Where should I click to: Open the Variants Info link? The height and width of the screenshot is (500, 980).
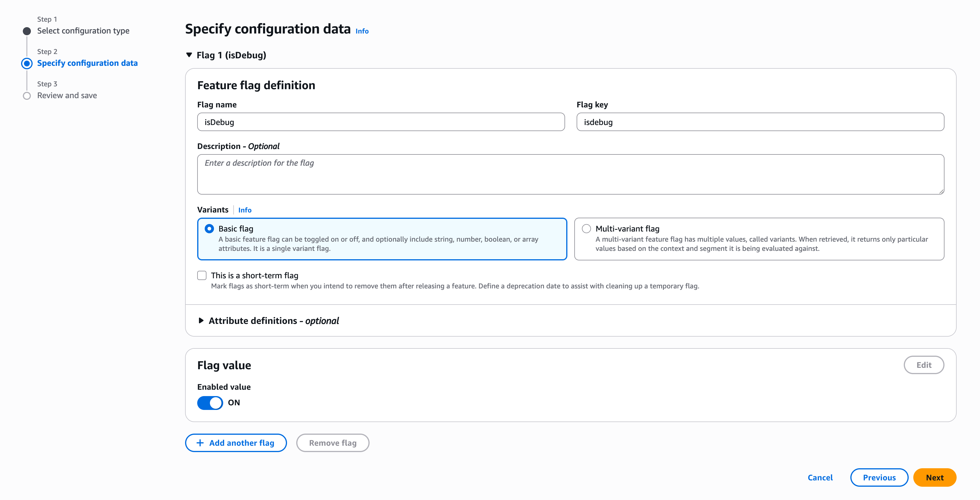point(245,210)
